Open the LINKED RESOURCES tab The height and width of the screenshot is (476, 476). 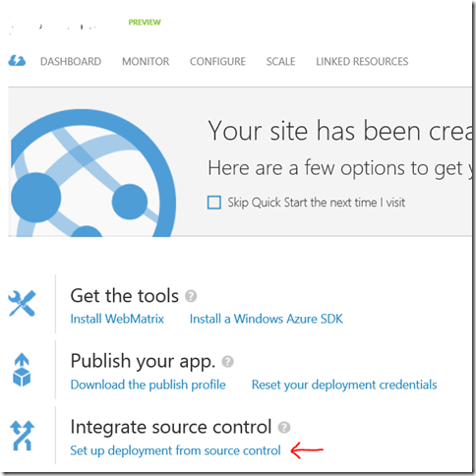click(362, 61)
